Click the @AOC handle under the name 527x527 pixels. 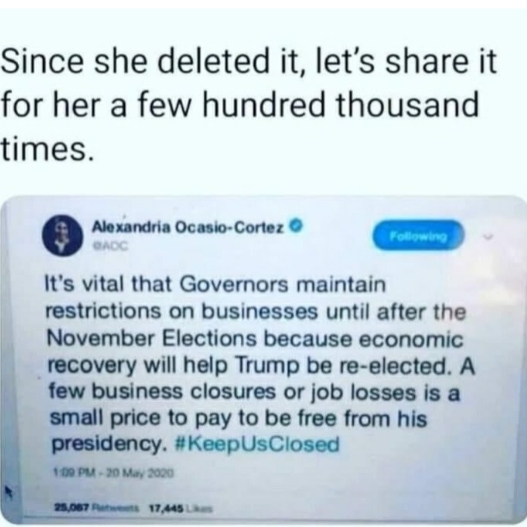coord(111,246)
